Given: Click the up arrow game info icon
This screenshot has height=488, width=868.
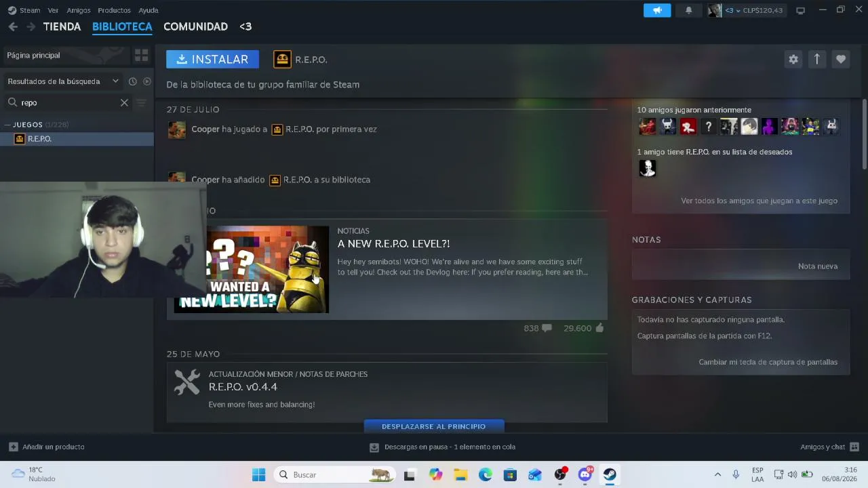Looking at the screenshot, I should (816, 60).
